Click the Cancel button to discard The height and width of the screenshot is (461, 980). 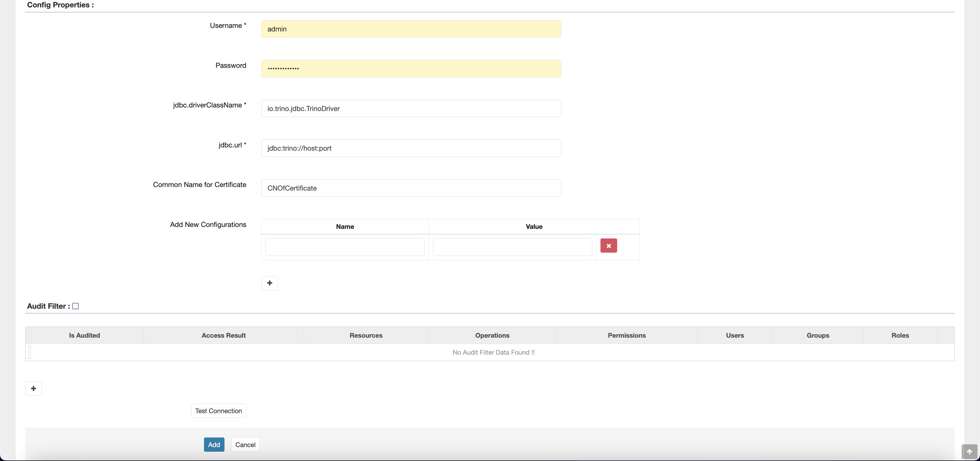[x=245, y=444]
